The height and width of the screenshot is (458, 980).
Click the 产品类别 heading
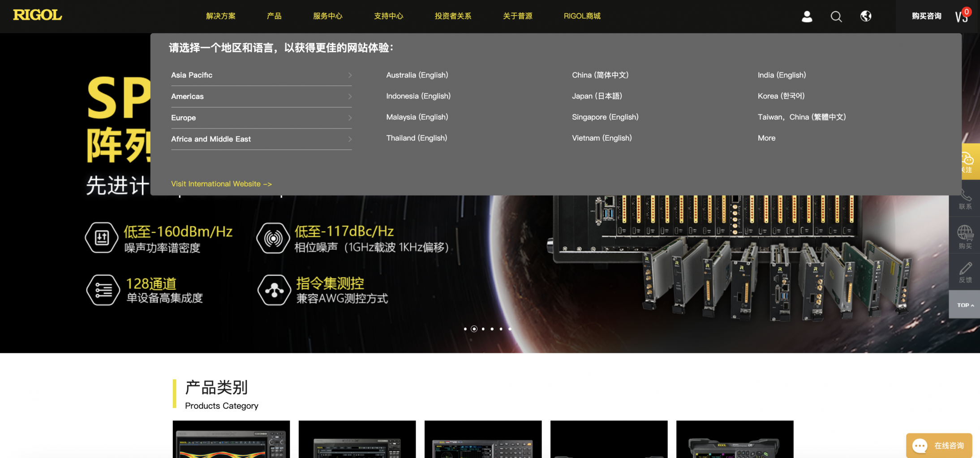point(216,388)
